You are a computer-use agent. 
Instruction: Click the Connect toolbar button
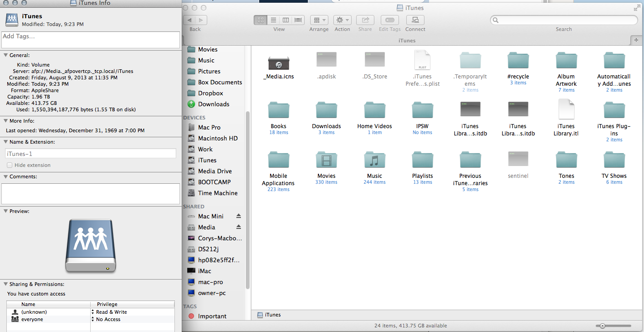pos(415,20)
